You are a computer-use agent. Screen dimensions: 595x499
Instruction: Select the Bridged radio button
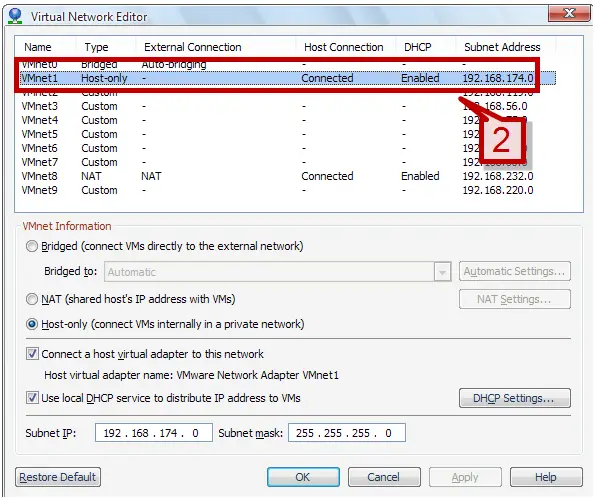pos(32,246)
